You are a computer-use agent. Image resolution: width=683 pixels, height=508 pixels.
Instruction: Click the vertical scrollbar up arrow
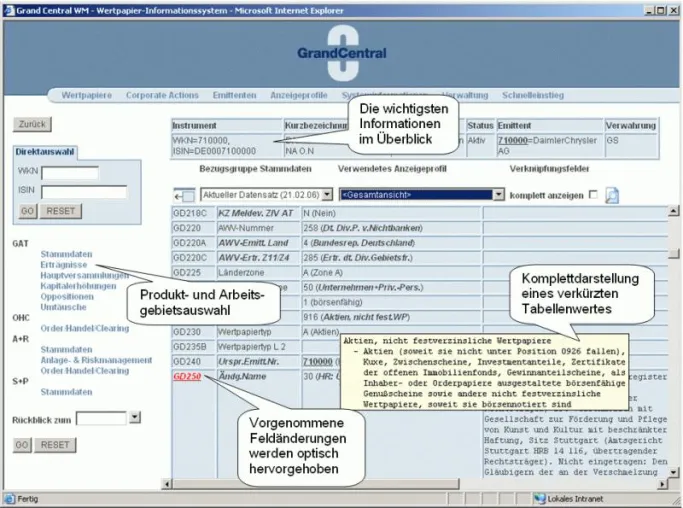click(x=673, y=212)
